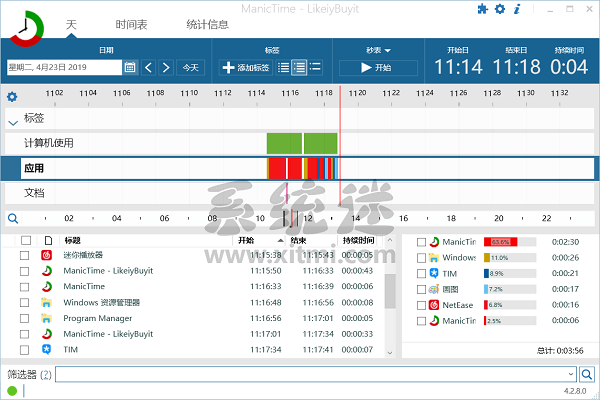
Task: Check the summary ManicTime 0:02:30 checkbox
Action: [x=421, y=242]
